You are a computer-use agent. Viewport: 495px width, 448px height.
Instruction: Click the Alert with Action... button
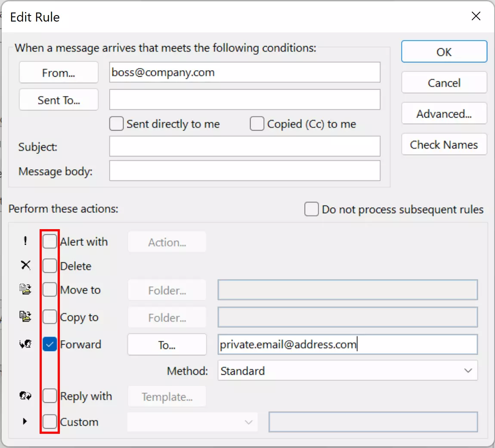(167, 242)
